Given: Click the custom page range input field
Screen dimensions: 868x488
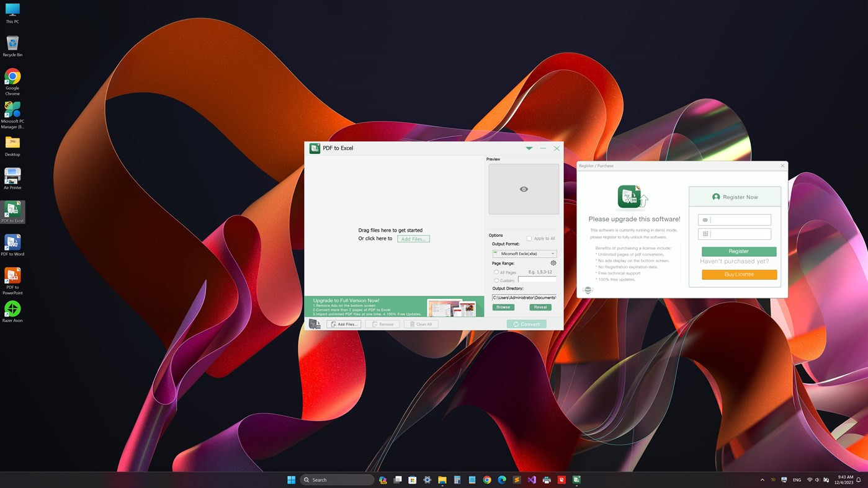Looking at the screenshot, I should [x=537, y=280].
